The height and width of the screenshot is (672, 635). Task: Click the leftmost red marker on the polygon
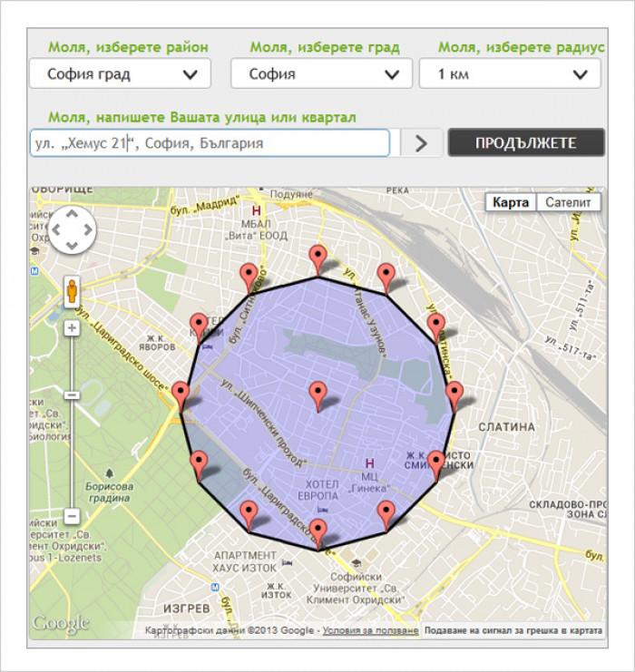tap(181, 394)
